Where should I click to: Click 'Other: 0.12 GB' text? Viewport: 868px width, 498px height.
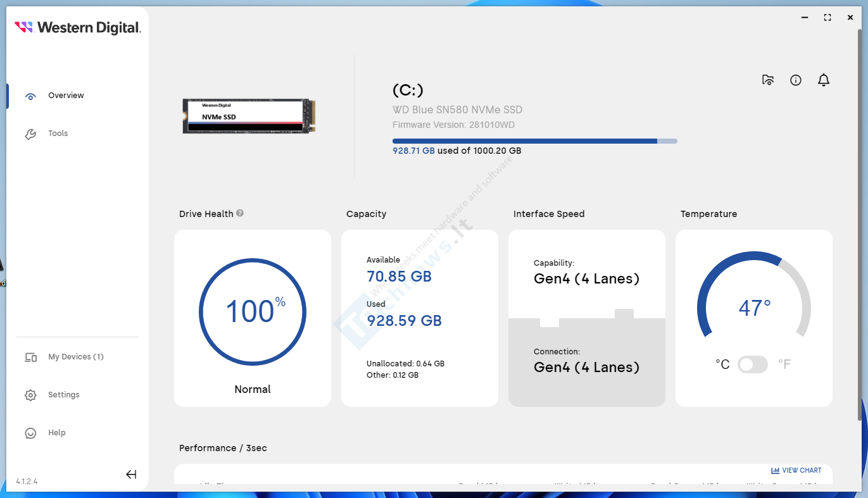pos(393,375)
